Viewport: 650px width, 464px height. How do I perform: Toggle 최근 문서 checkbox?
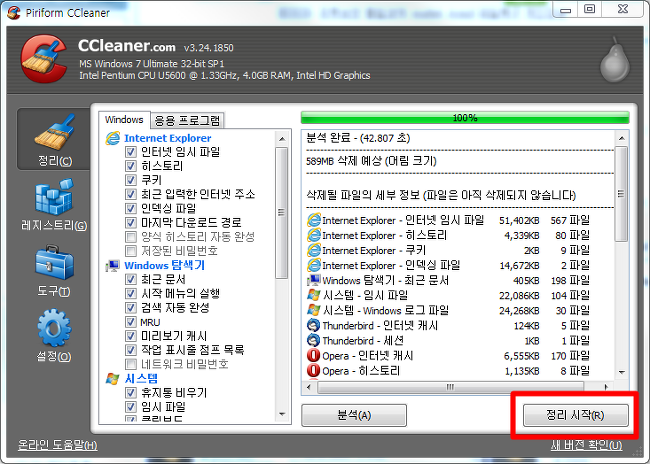pyautogui.click(x=131, y=279)
